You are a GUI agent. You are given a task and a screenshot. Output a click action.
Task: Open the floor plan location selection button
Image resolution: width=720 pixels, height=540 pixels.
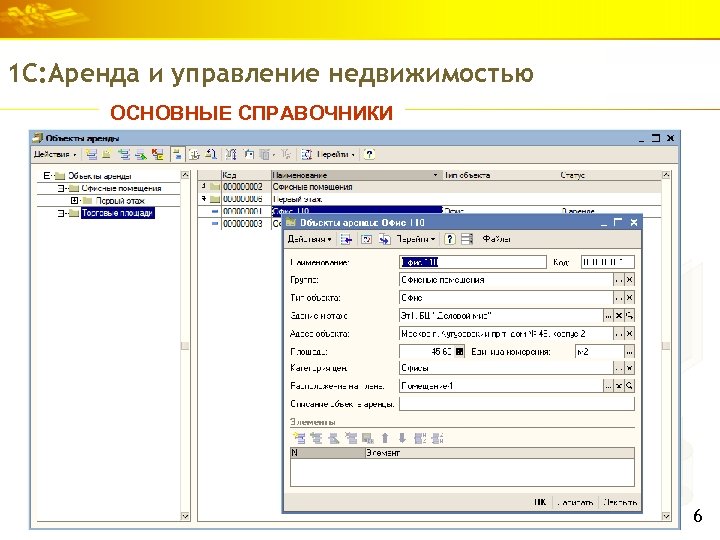tap(608, 386)
